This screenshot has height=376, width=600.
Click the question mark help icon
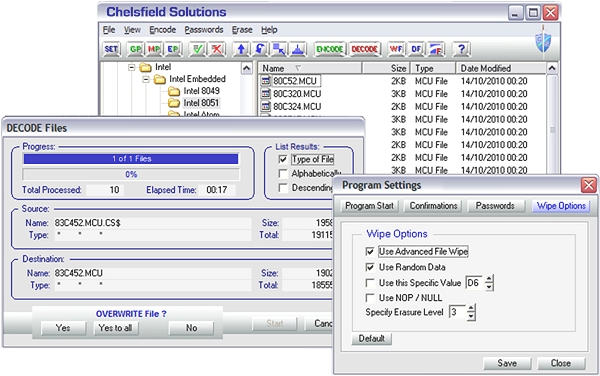point(461,49)
